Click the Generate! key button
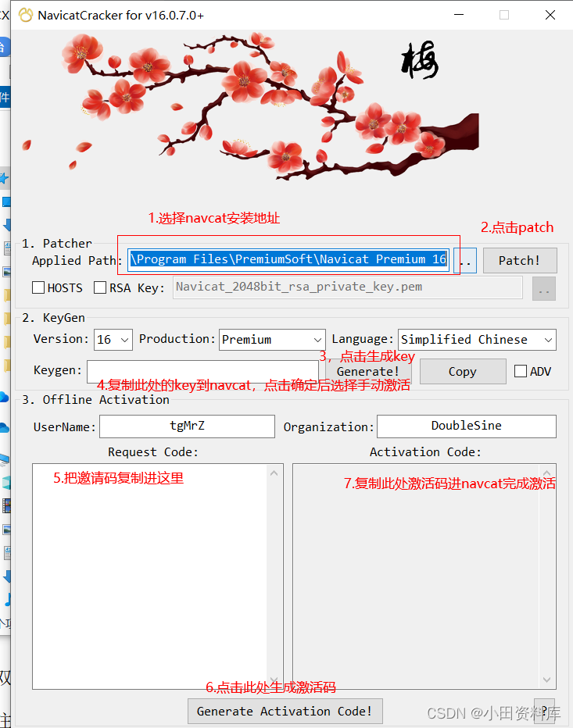The height and width of the screenshot is (728, 573). point(368,372)
